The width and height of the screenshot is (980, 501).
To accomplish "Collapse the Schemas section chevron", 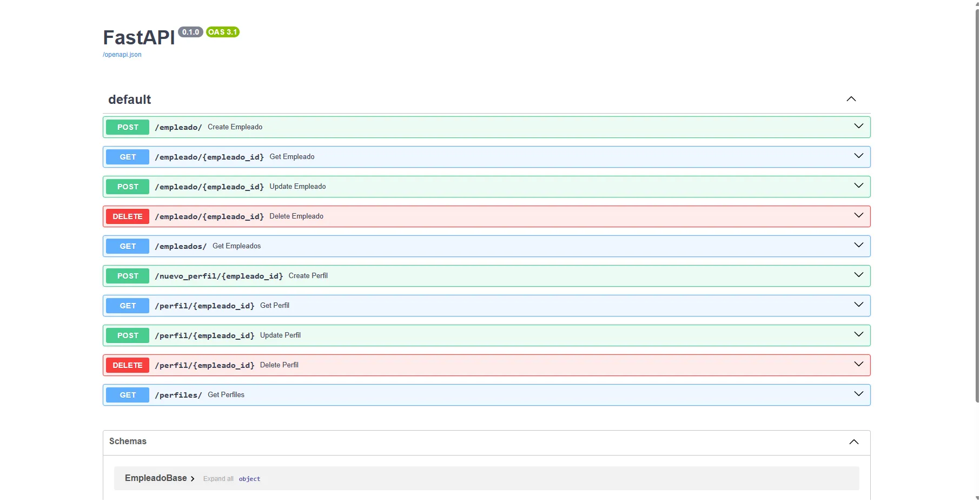I will pyautogui.click(x=853, y=442).
